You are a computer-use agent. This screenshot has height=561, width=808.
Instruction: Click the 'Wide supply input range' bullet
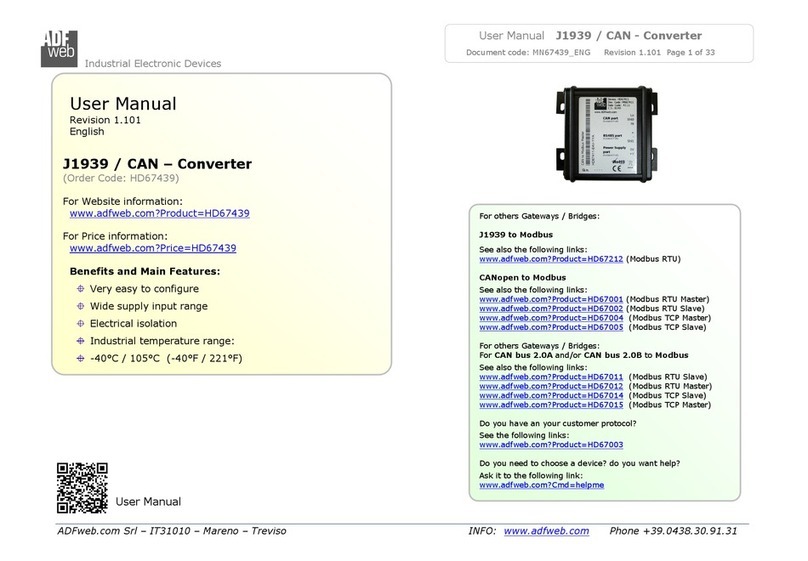click(149, 307)
